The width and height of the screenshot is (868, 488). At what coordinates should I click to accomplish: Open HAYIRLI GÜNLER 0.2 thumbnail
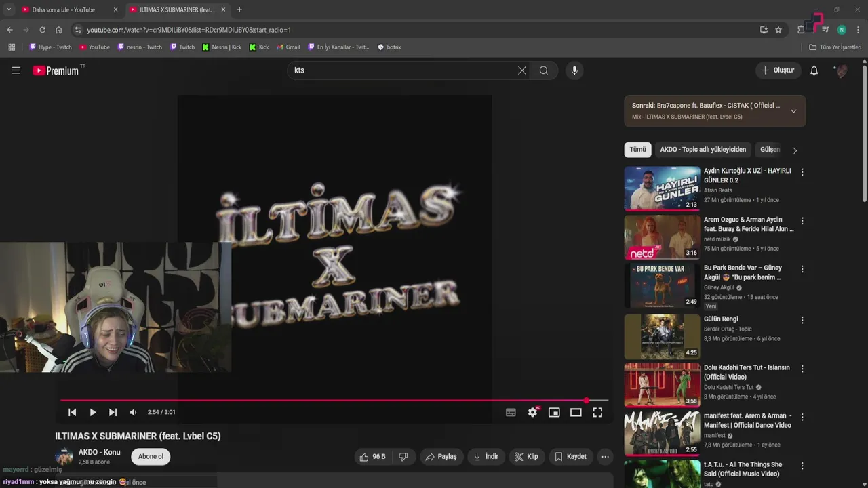pos(662,188)
